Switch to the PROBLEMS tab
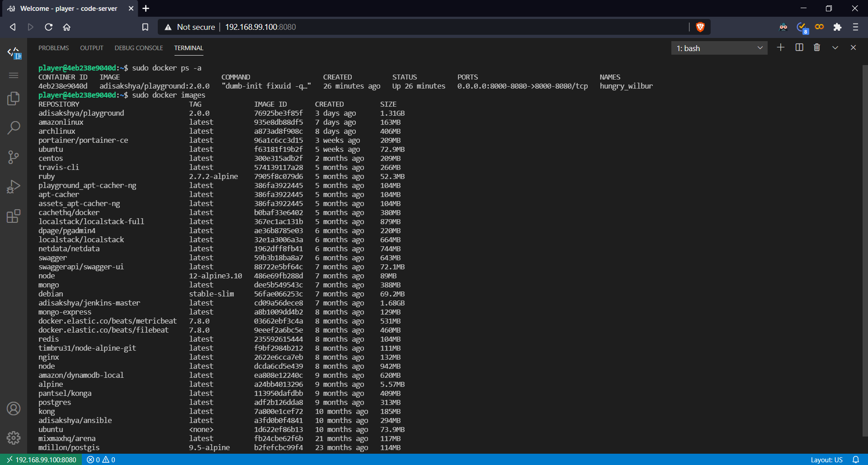Viewport: 868px width, 465px height. pos(53,48)
